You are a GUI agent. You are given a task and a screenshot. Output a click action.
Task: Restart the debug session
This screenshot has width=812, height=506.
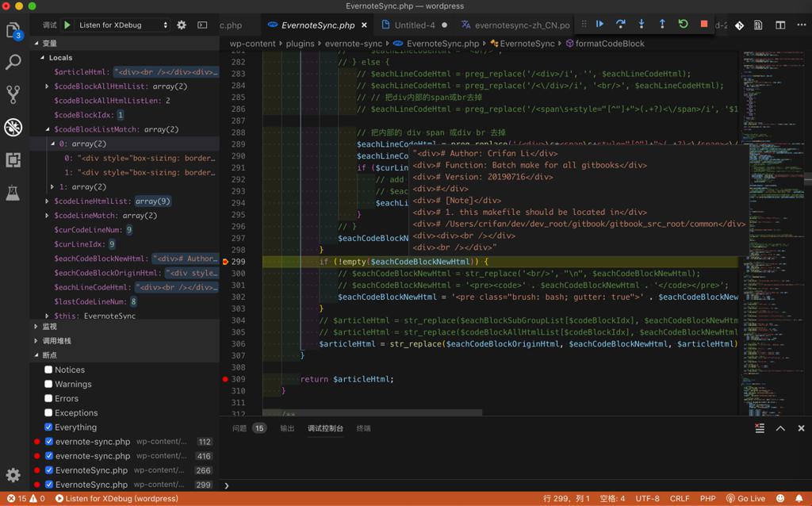click(683, 25)
